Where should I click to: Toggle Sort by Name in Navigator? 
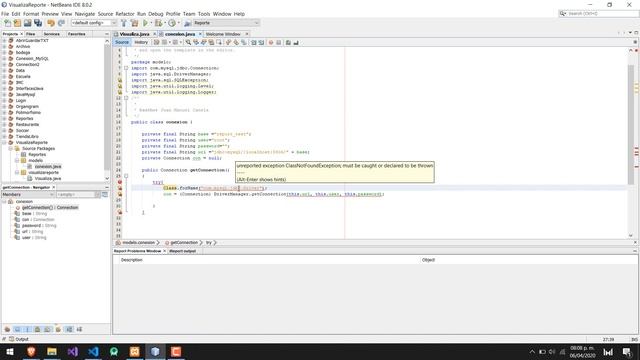[x=69, y=329]
